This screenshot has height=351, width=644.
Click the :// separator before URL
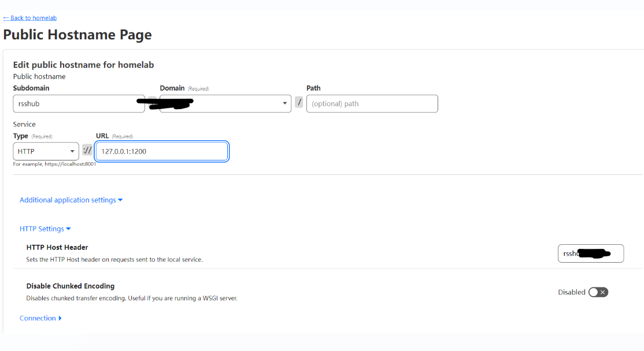[87, 150]
